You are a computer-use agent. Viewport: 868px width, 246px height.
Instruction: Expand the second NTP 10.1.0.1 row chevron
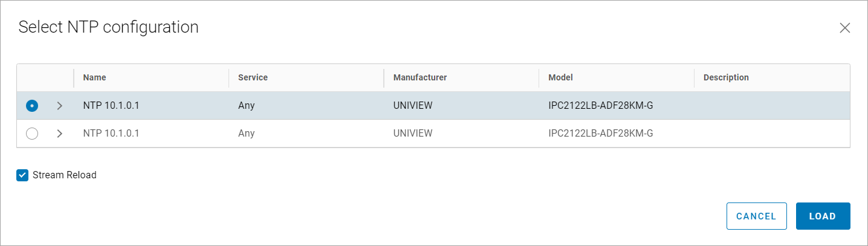coord(59,134)
